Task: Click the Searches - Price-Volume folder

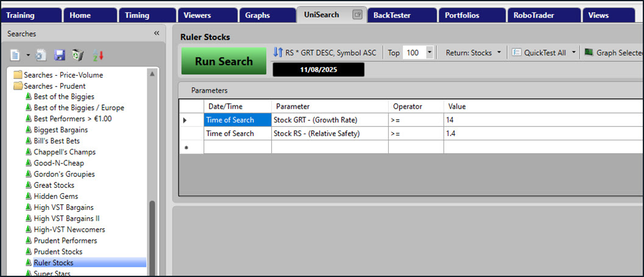Action: tap(63, 75)
